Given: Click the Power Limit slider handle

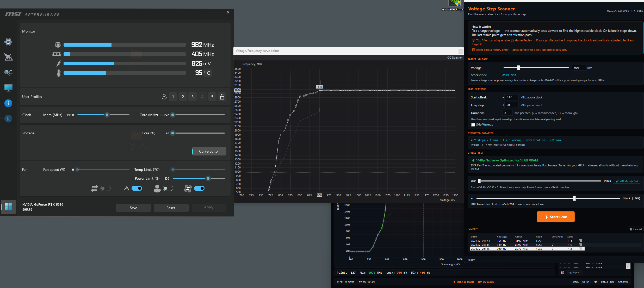Looking at the screenshot, I should 208,178.
